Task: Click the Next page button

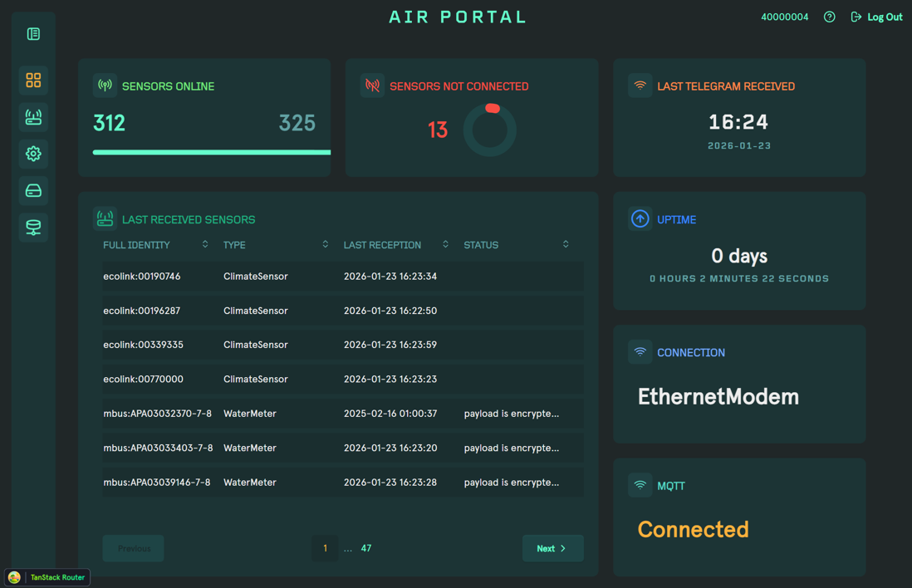Action: [x=552, y=548]
